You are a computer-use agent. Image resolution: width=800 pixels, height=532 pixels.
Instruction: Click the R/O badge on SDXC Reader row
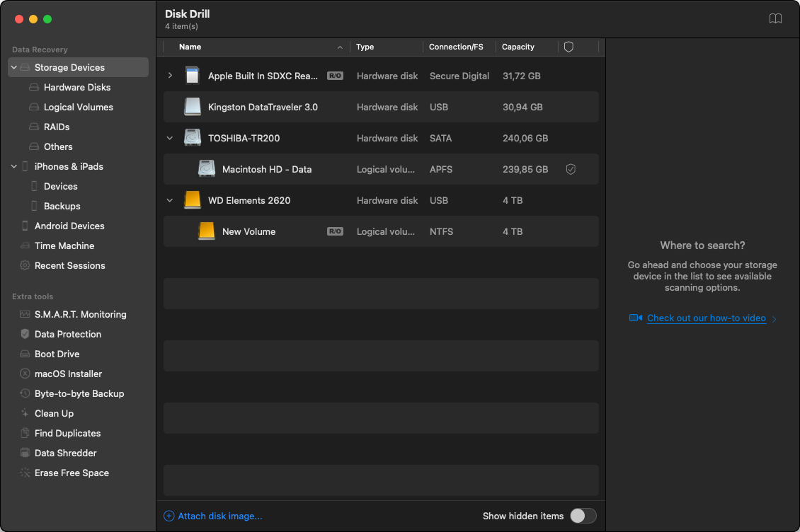[x=335, y=76]
